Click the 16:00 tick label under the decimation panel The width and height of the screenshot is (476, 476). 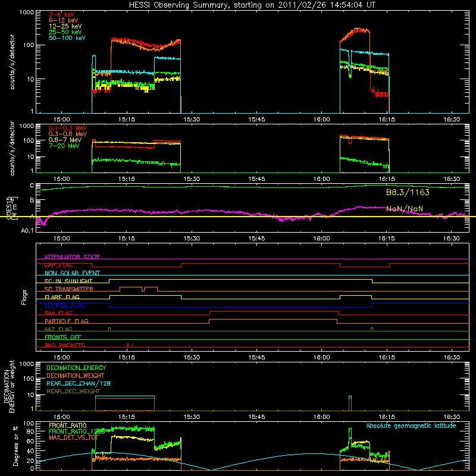click(x=321, y=417)
